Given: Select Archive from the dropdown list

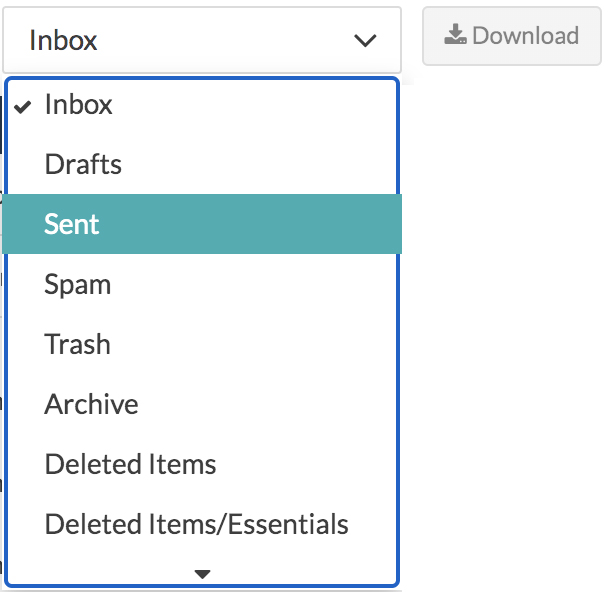Looking at the screenshot, I should coord(91,404).
